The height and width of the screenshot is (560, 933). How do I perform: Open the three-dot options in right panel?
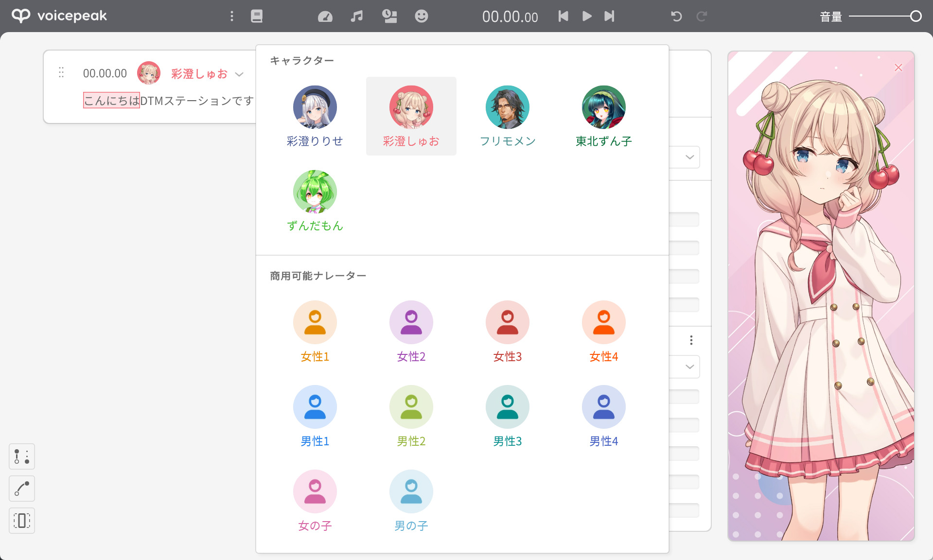[691, 340]
